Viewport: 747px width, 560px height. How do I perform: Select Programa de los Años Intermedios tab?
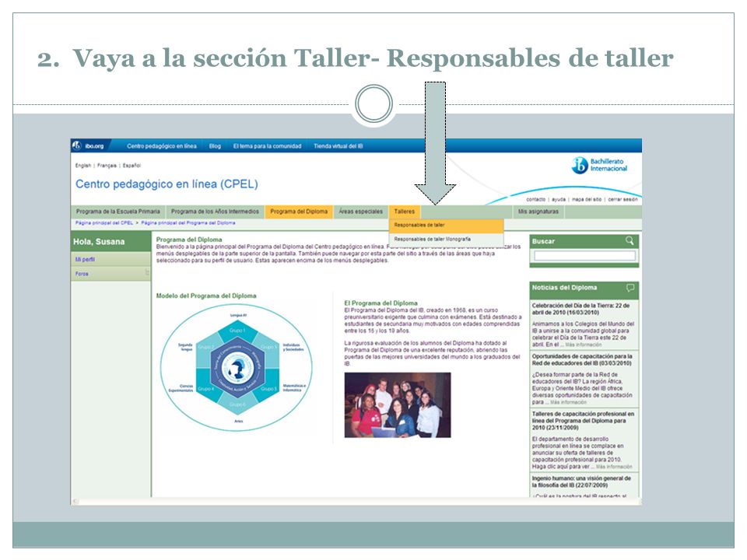(215, 212)
